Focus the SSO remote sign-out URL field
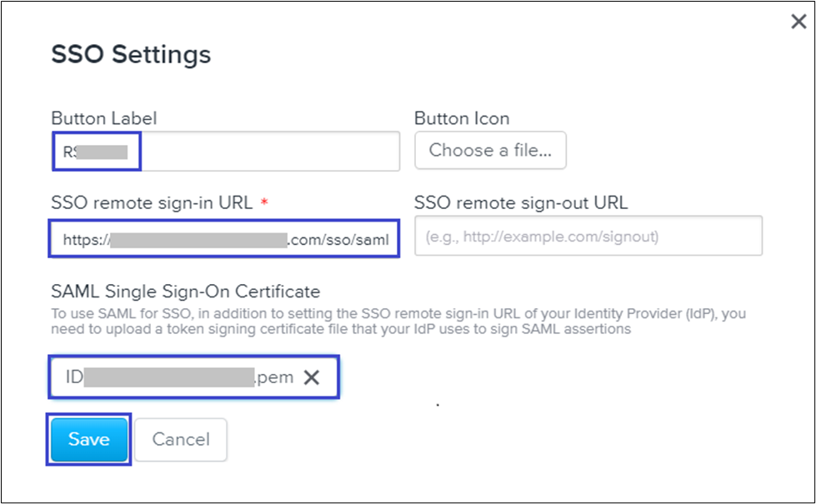The image size is (816, 504). click(588, 236)
